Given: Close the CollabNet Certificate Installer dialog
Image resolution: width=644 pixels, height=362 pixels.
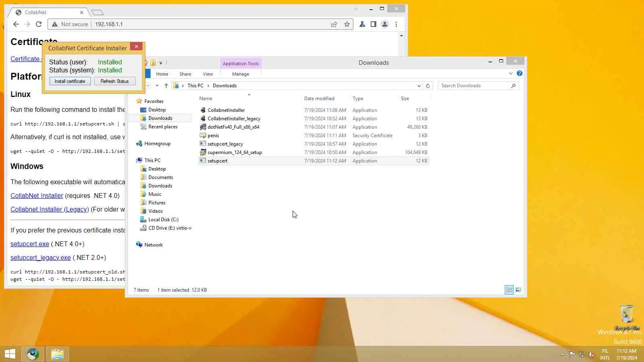Looking at the screenshot, I should pyautogui.click(x=136, y=47).
